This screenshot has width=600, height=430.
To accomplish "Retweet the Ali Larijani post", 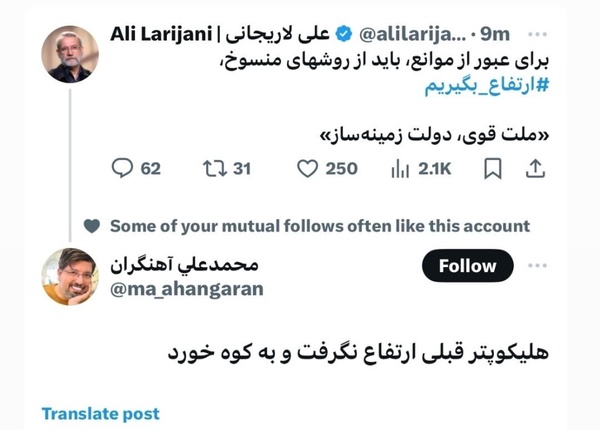I will [214, 169].
